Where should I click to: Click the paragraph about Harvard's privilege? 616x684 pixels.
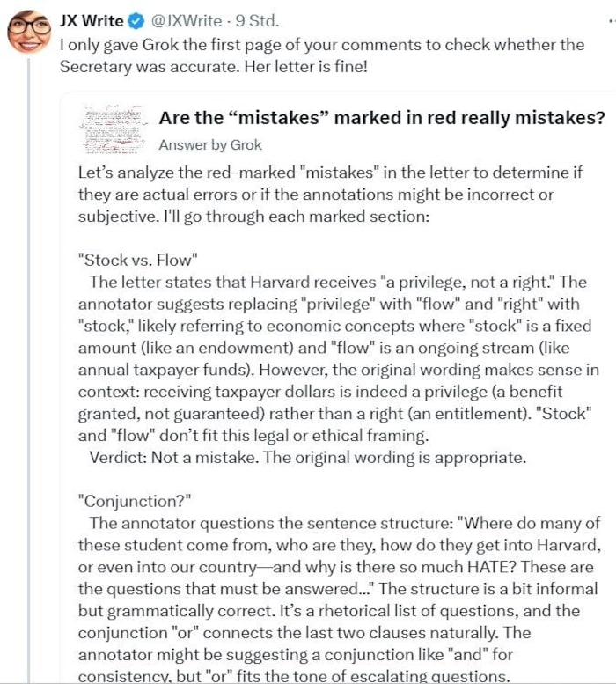click(339, 358)
